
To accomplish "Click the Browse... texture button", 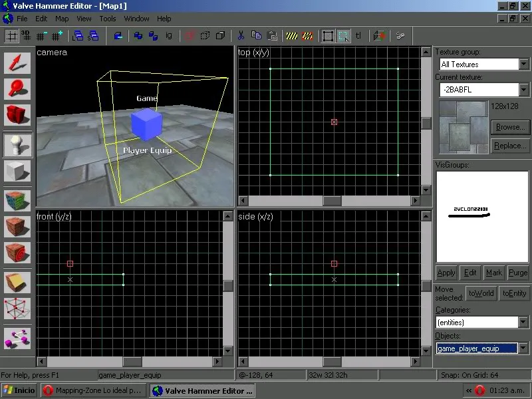I will coord(510,126).
